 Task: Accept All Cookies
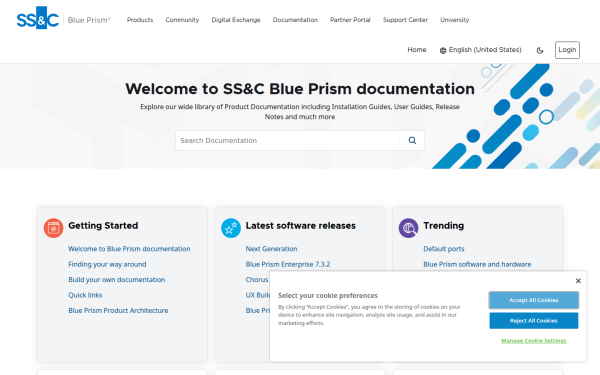[x=533, y=300]
